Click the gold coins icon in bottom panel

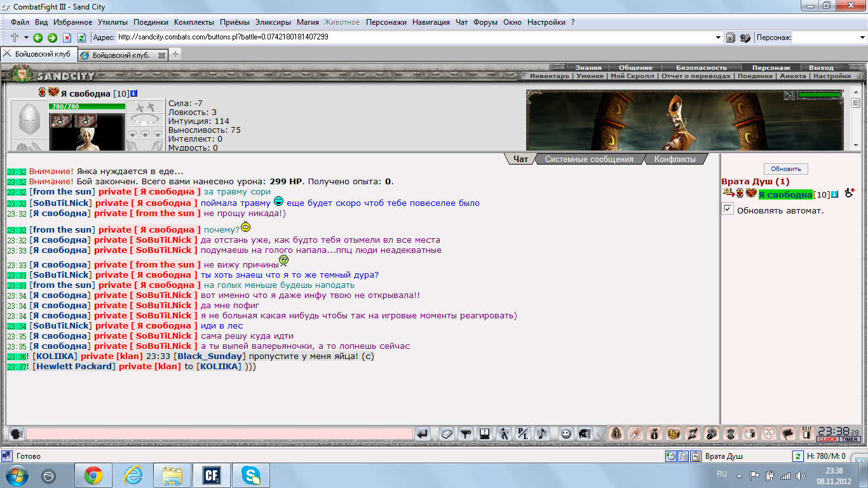673,433
